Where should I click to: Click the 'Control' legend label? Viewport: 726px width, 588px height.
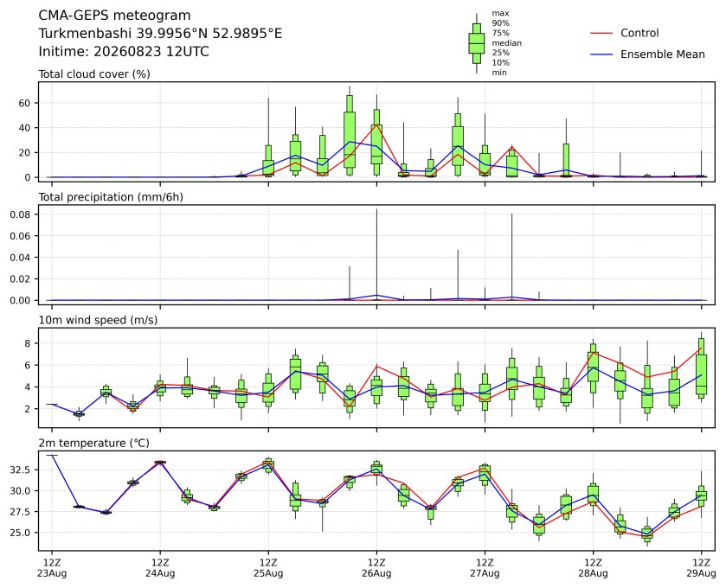[639, 34]
